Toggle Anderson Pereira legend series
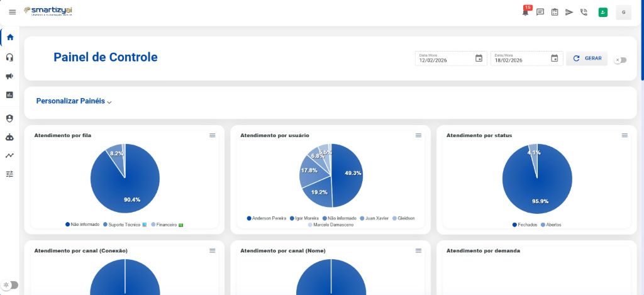 [x=267, y=218]
